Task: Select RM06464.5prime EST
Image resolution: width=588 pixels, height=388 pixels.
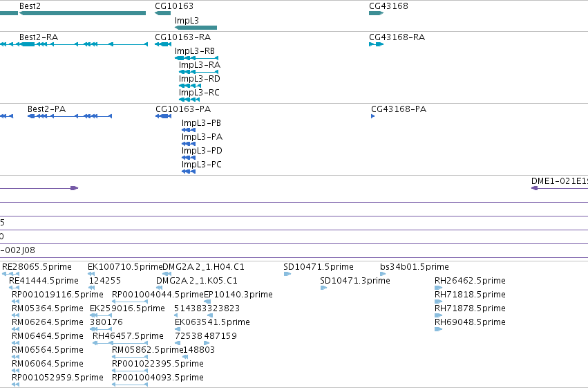Action: (15, 343)
